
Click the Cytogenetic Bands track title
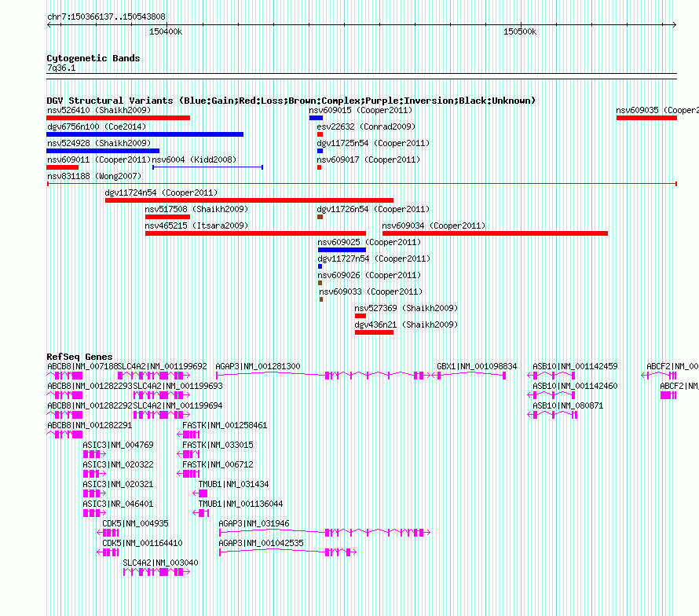click(x=93, y=58)
